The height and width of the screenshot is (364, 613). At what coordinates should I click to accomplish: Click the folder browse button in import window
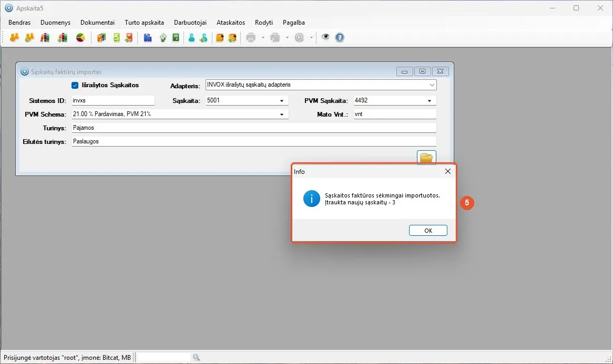click(426, 158)
